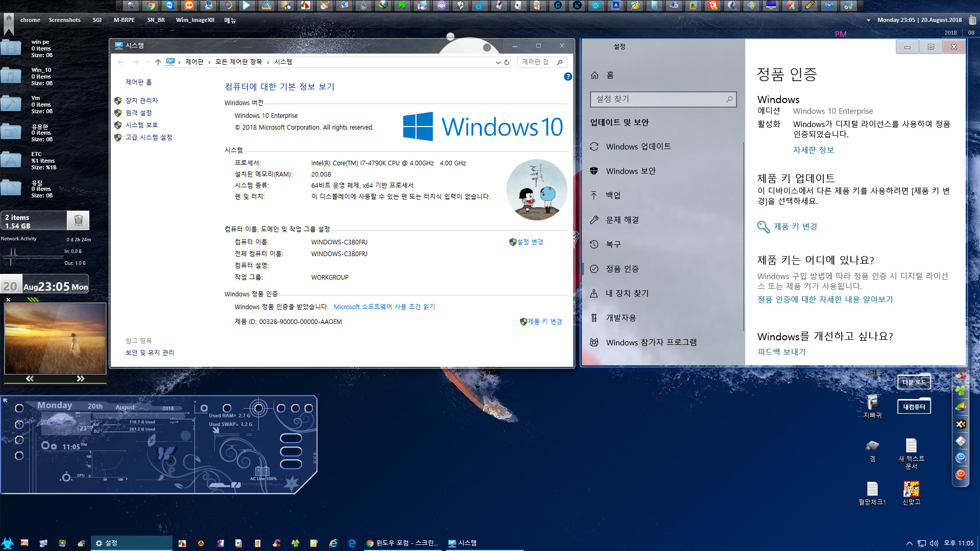Open the Screenshots menu in top bar
This screenshot has width=980, height=551.
coord(64,20)
